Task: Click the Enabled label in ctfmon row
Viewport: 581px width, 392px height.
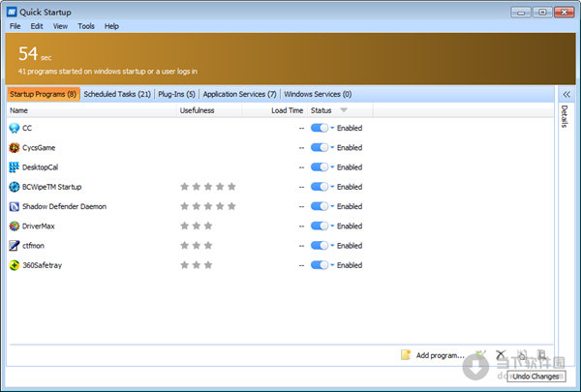Action: point(350,246)
